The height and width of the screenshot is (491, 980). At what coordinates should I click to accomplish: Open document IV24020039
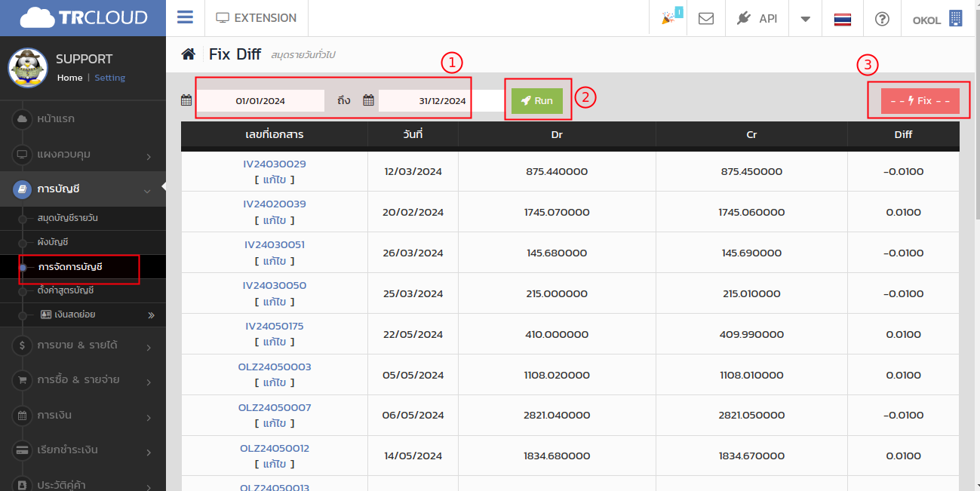275,204
